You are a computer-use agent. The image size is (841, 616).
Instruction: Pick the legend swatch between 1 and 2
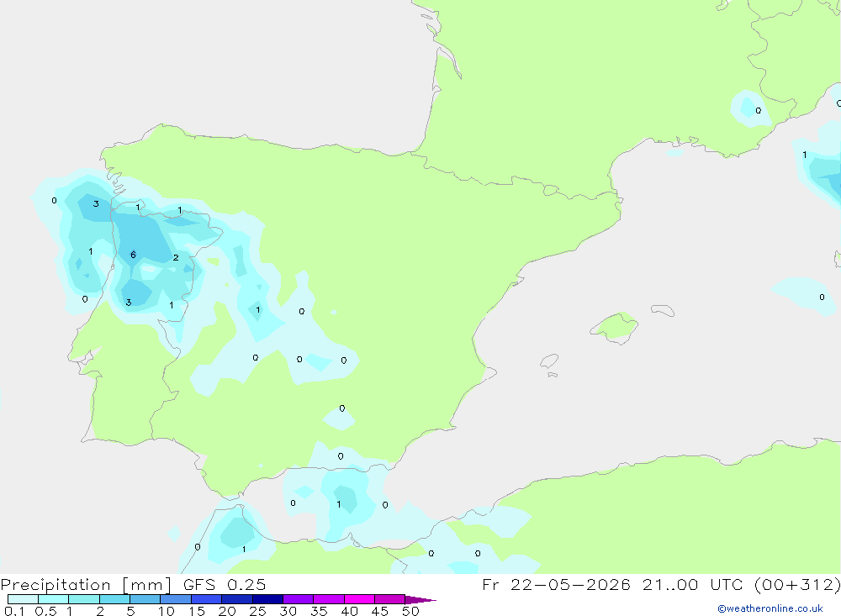tap(83, 599)
